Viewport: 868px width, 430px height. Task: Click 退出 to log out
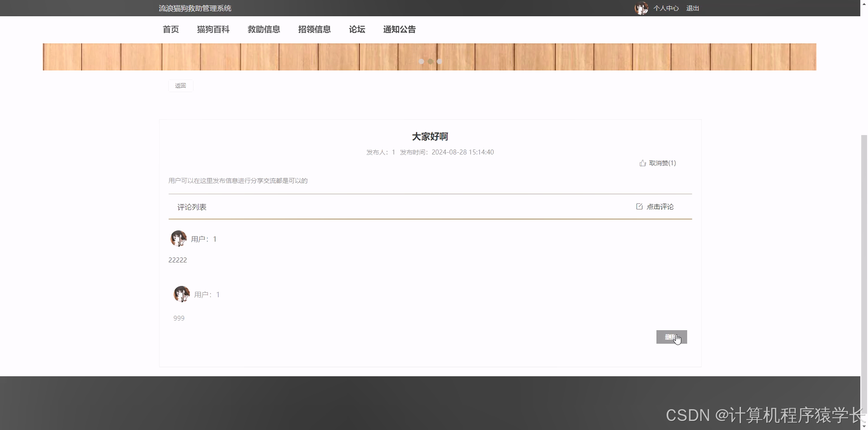tap(693, 8)
